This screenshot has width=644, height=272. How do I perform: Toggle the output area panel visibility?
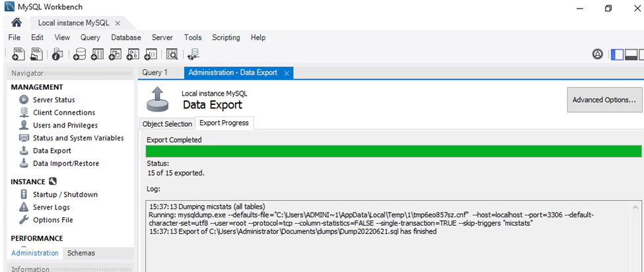tap(631, 54)
